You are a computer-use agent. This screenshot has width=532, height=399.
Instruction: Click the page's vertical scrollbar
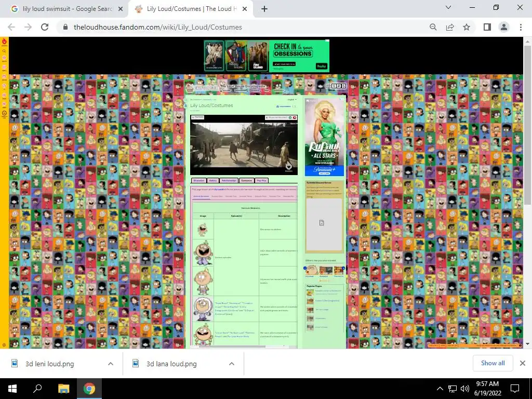(x=527, y=126)
